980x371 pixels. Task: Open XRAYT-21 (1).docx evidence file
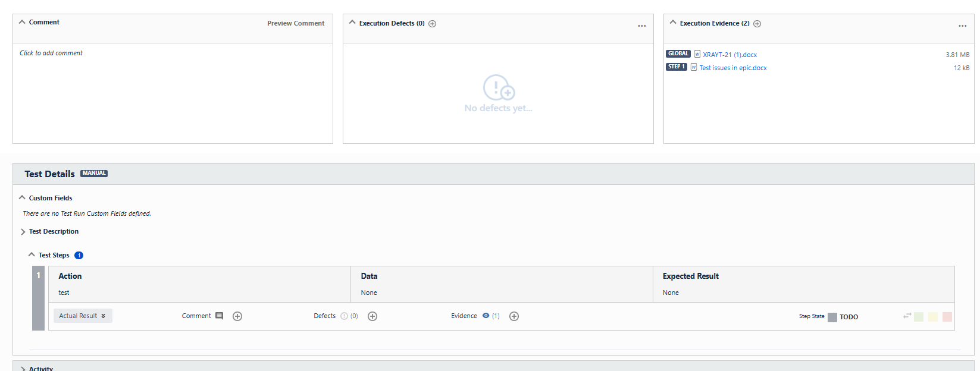coord(729,55)
